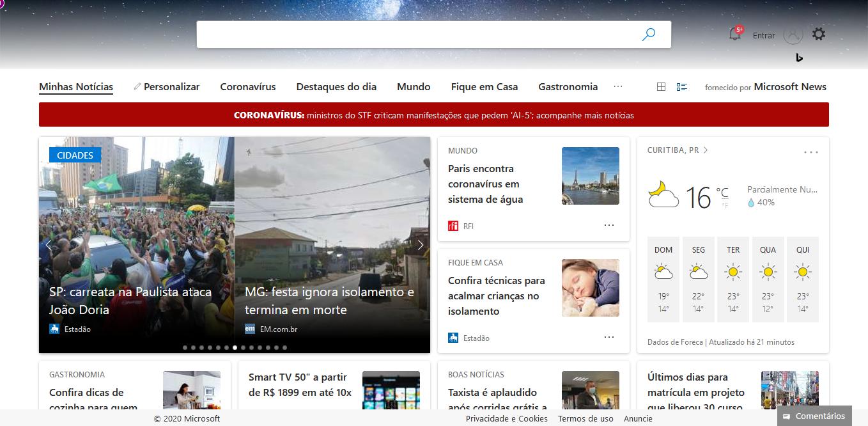Image resolution: width=868 pixels, height=426 pixels.
Task: Click the user profile avatar icon
Action: 793,35
